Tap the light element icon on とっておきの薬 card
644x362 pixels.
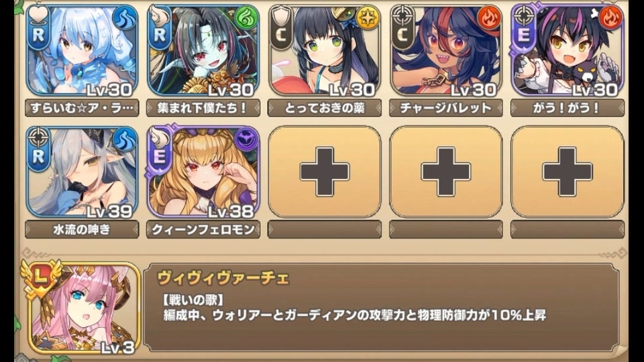[x=368, y=18]
